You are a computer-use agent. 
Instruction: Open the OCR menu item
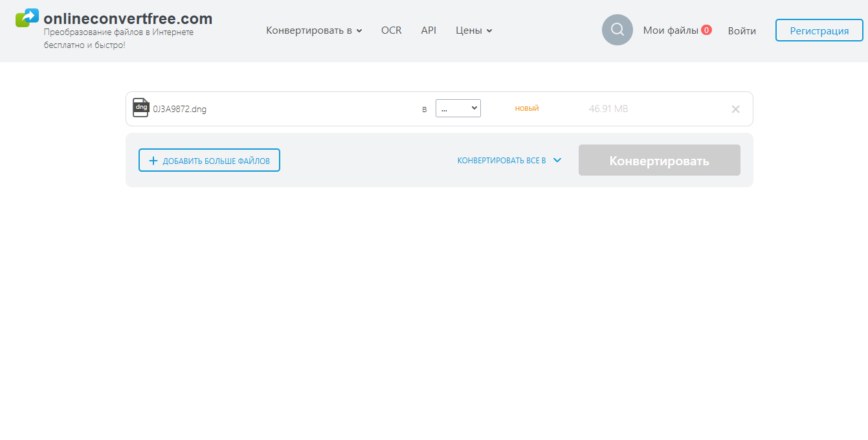pyautogui.click(x=392, y=30)
